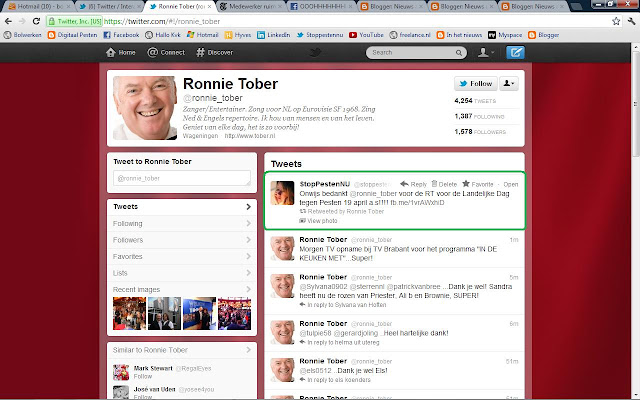The width and height of the screenshot is (640, 400).
Task: Open the YouTube bookmark
Action: (366, 35)
